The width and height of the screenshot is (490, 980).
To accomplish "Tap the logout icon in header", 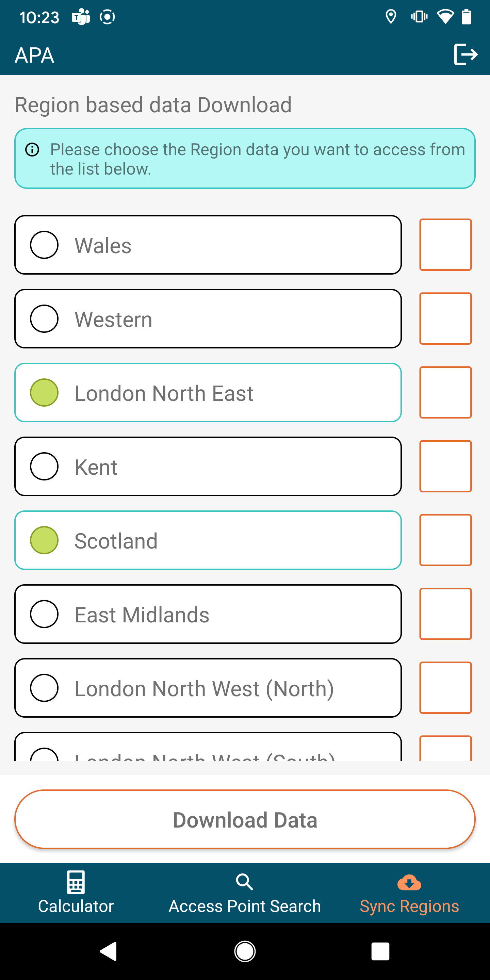I will point(465,54).
